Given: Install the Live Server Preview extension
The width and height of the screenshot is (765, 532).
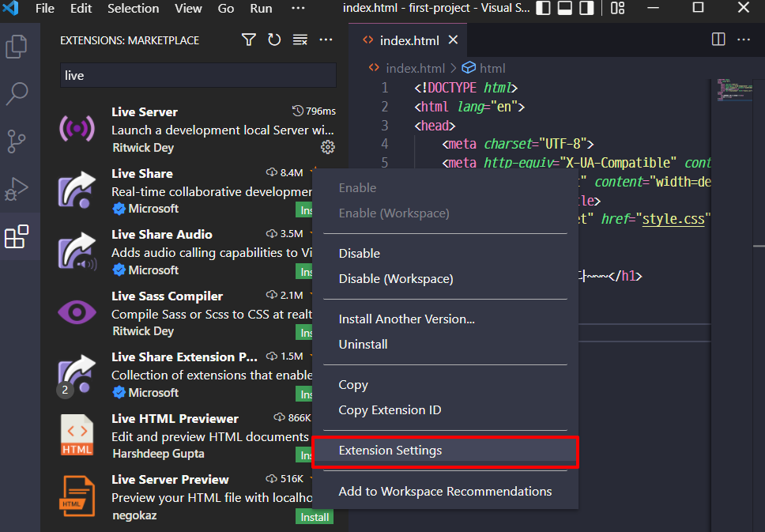Looking at the screenshot, I should point(315,517).
